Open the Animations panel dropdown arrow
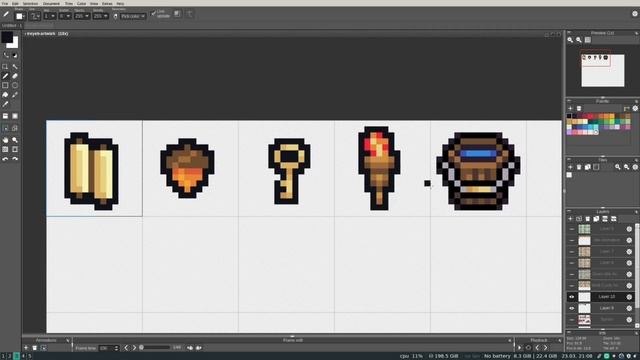 pos(68,340)
